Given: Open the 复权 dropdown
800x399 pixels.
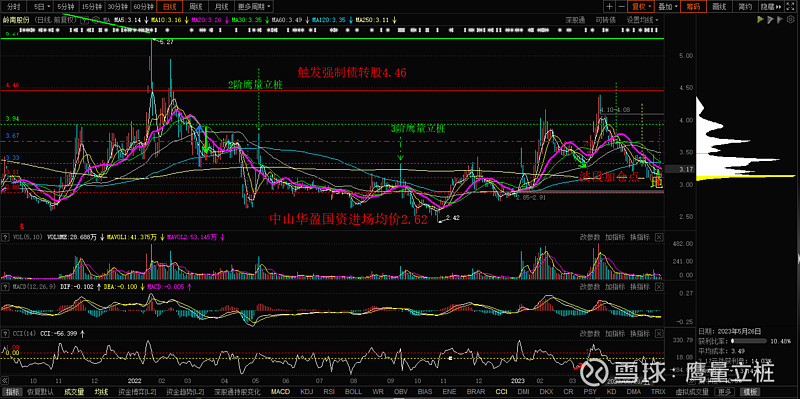Looking at the screenshot, I should [x=642, y=7].
